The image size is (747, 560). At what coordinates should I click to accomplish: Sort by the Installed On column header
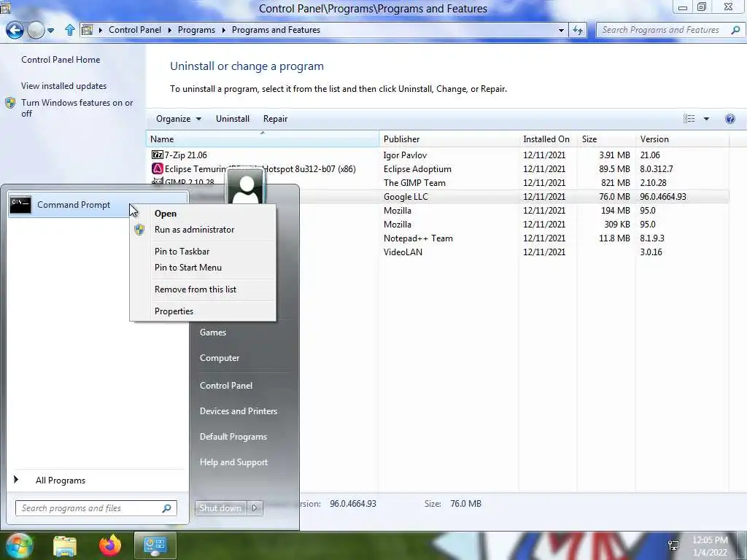click(x=546, y=139)
